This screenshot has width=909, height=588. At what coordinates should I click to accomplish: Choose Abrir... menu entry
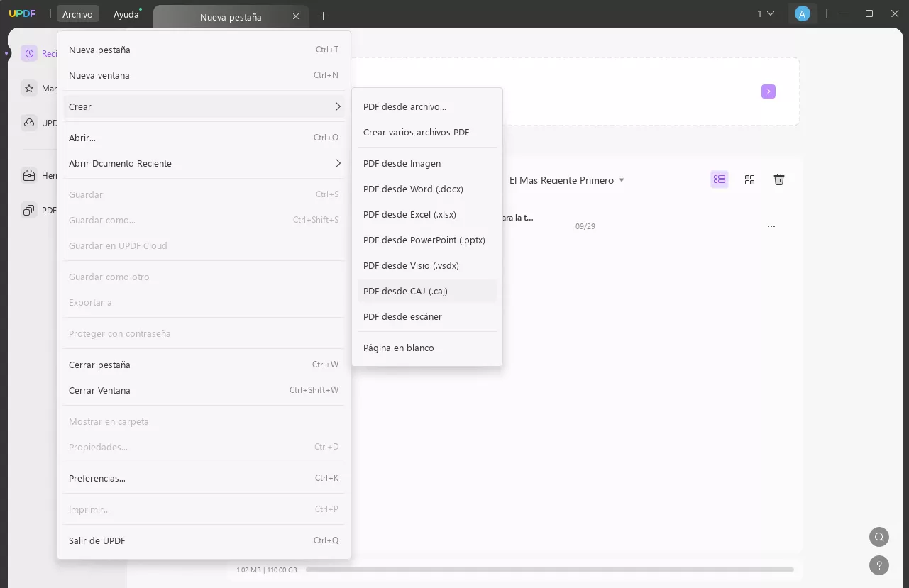pyautogui.click(x=204, y=138)
